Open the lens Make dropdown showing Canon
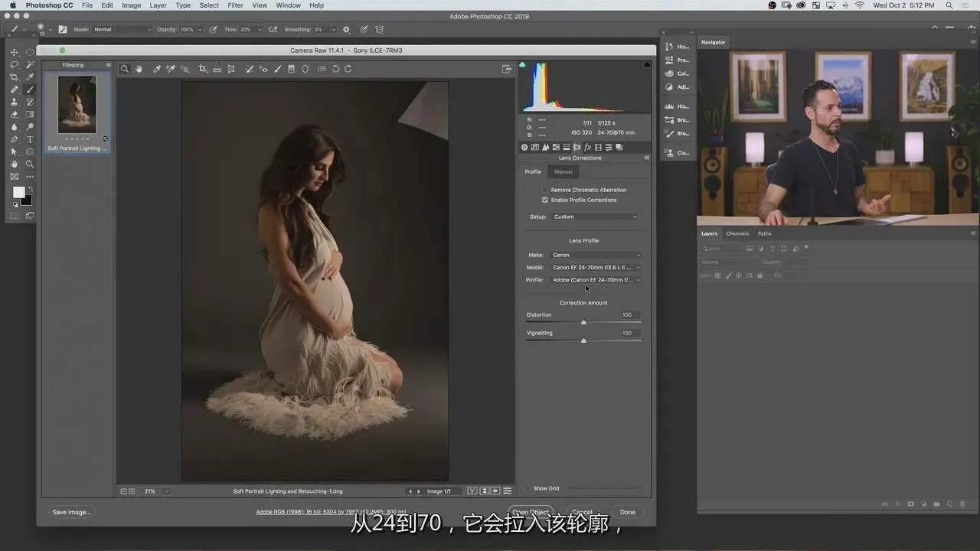The image size is (980, 551). [x=595, y=255]
